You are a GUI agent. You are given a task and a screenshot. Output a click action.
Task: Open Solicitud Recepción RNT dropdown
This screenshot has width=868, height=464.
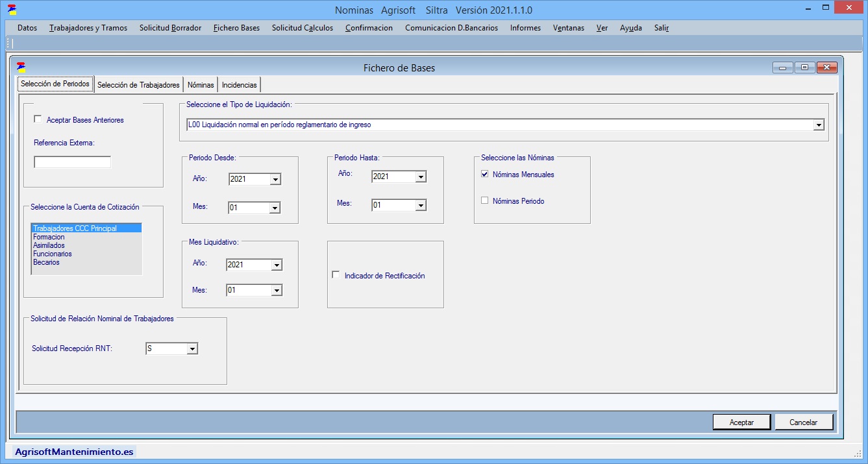(x=192, y=349)
